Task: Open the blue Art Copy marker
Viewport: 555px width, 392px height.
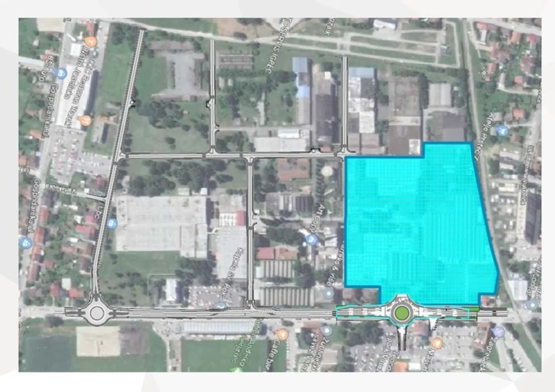Action: [x=311, y=239]
